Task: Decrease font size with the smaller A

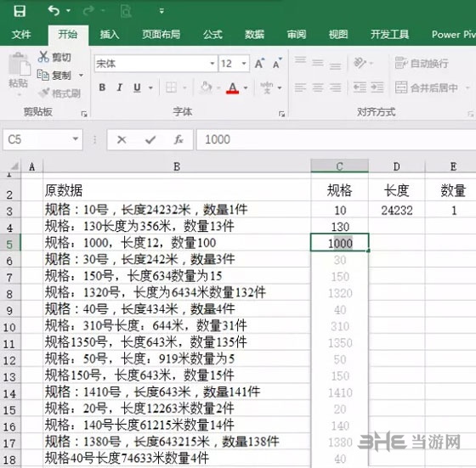Action: pos(277,64)
